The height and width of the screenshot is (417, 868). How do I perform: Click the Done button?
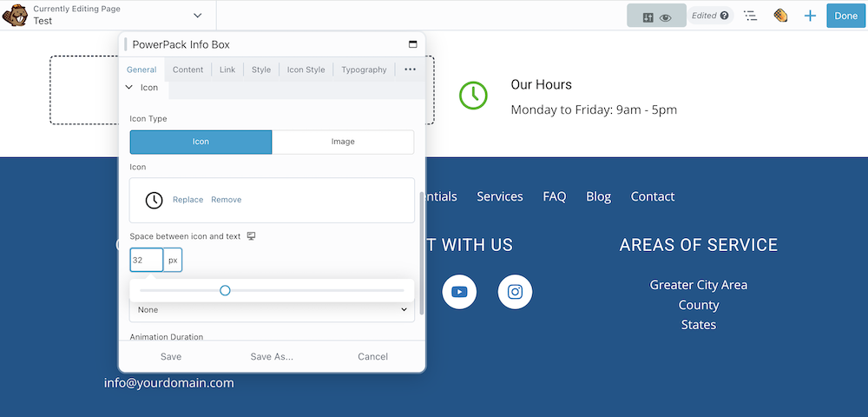(845, 16)
